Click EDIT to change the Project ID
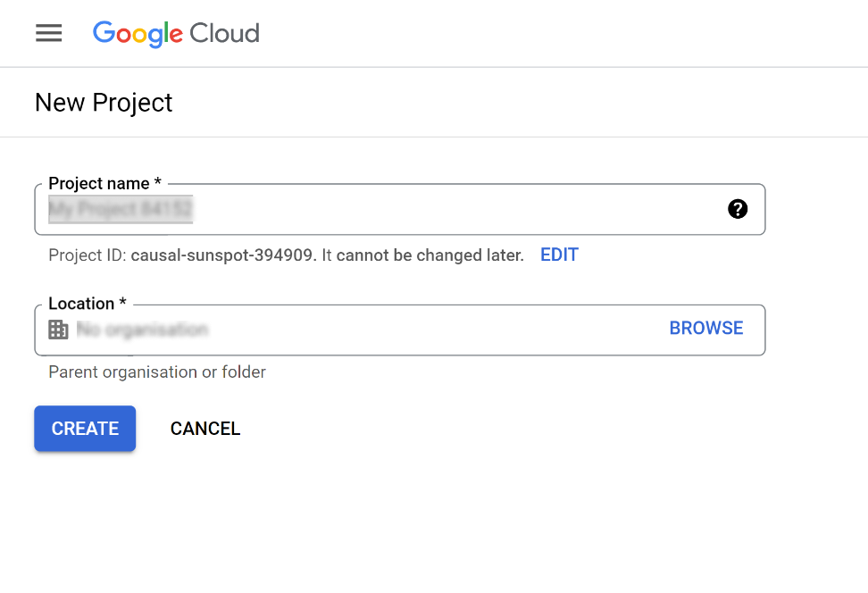Viewport: 868px width, 593px height. [x=559, y=255]
